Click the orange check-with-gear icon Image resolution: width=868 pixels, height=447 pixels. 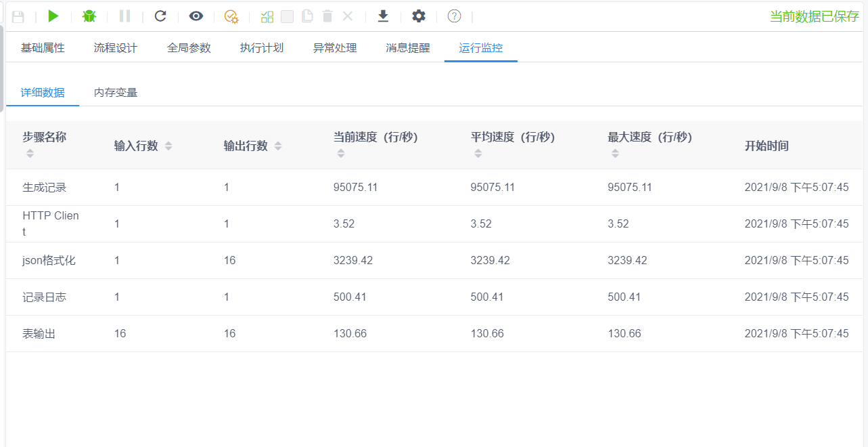click(231, 16)
